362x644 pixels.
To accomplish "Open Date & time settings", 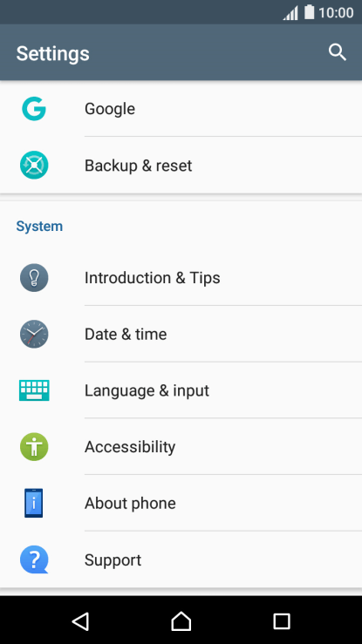I will click(181, 334).
